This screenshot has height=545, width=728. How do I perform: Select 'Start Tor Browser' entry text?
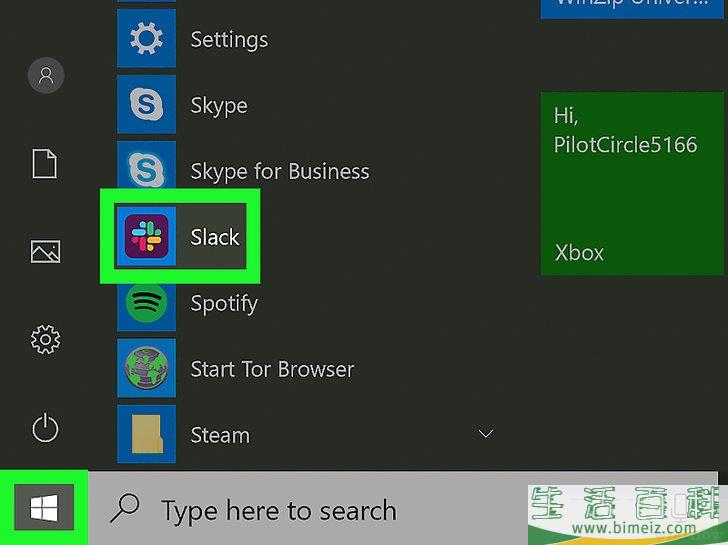pos(272,370)
